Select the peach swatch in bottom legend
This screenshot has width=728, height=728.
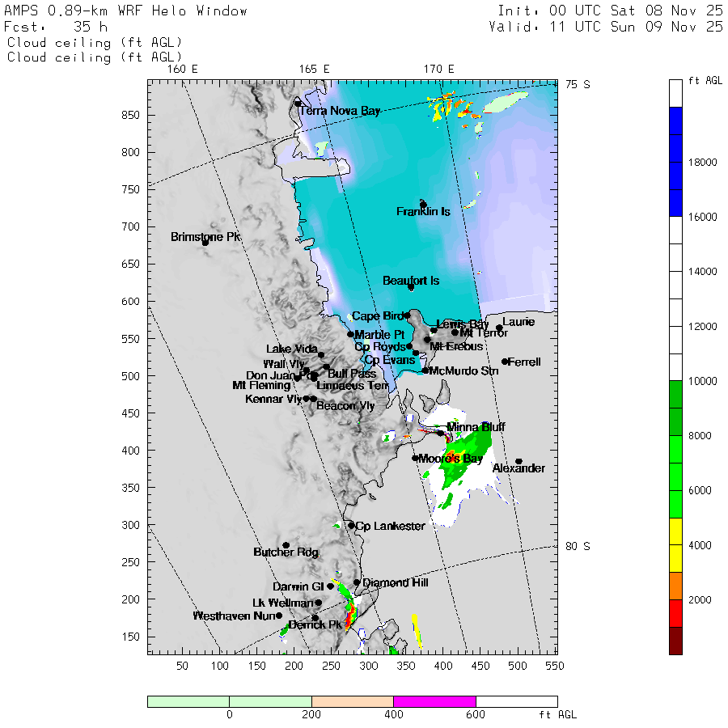(352, 701)
